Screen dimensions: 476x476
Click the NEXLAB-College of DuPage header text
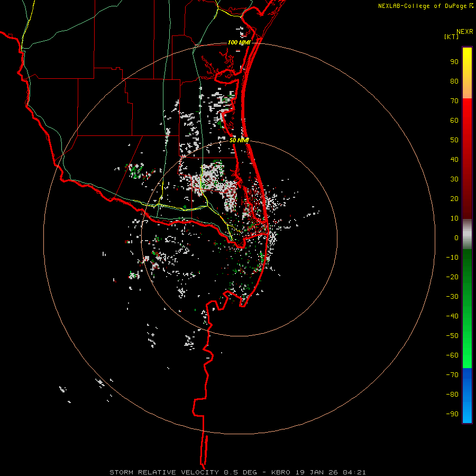422,6
